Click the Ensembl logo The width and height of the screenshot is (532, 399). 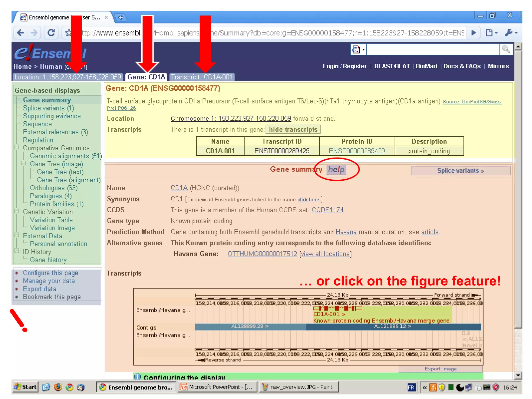[50, 53]
